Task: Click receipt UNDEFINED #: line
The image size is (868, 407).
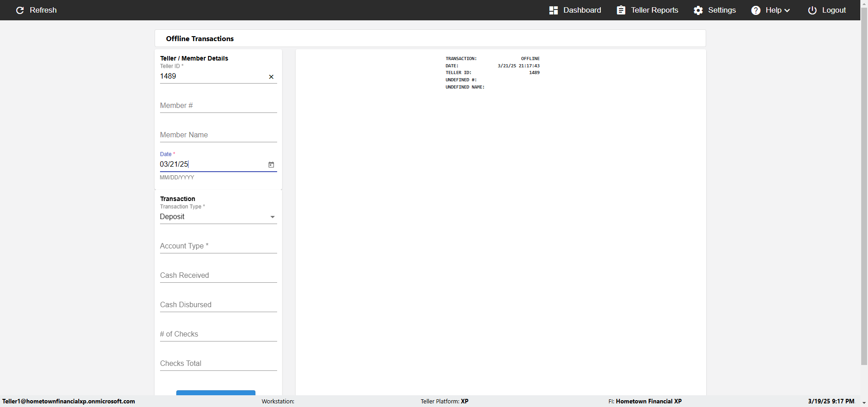Action: tap(461, 80)
